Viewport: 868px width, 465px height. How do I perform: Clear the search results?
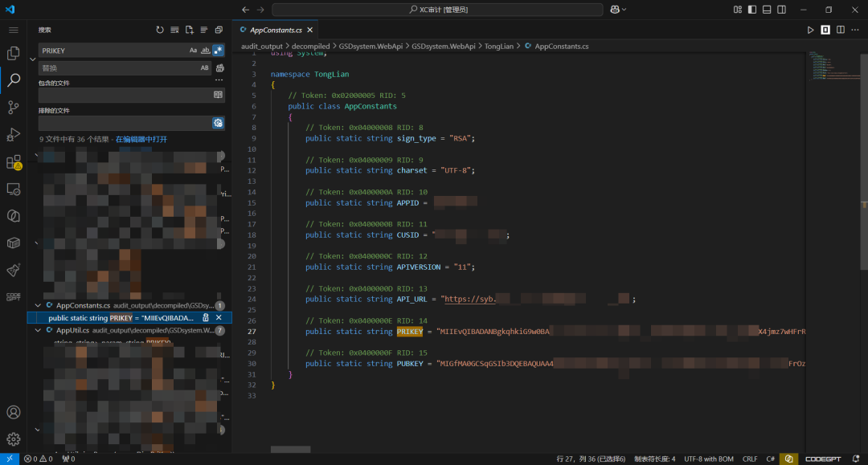[175, 30]
